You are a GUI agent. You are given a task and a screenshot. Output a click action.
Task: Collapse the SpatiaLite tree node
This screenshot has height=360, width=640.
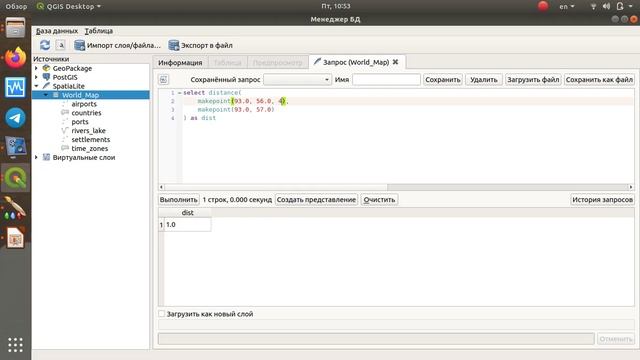36,86
